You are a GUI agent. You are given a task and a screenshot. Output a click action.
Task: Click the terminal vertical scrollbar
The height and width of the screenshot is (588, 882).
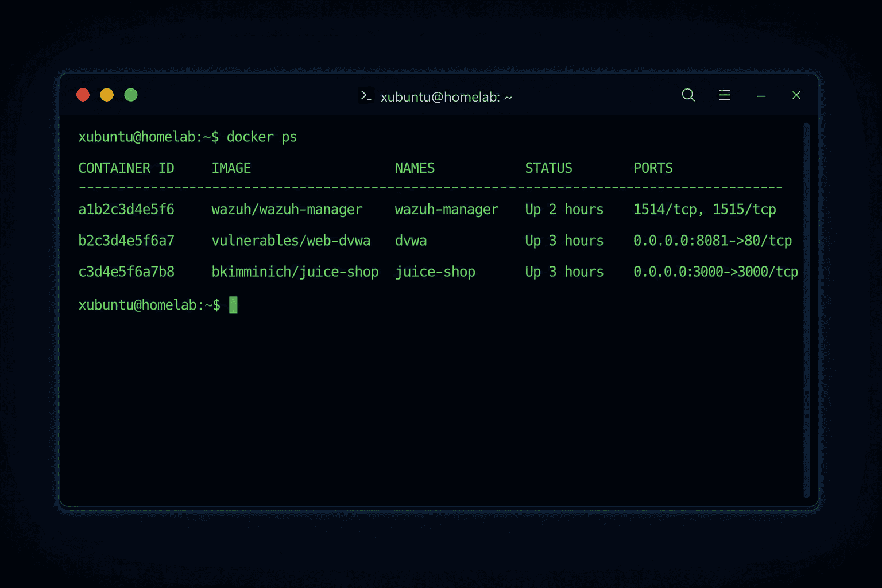(x=806, y=310)
